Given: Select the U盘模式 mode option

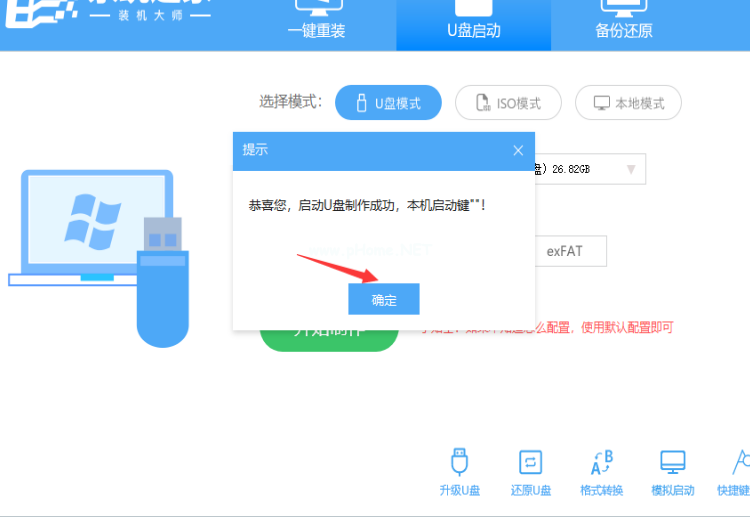Looking at the screenshot, I should click(388, 103).
